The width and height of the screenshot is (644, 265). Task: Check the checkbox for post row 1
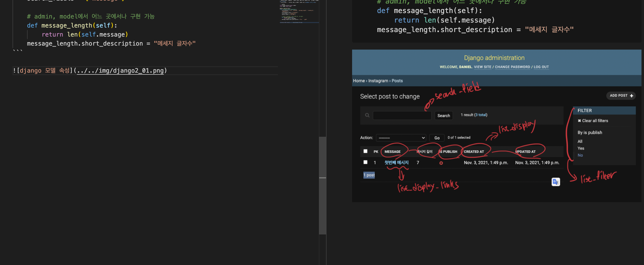click(365, 162)
